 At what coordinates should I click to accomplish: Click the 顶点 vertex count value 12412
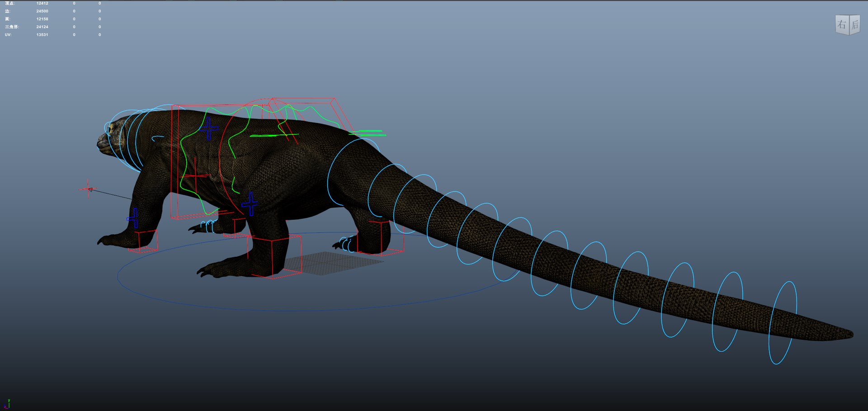pyautogui.click(x=42, y=3)
